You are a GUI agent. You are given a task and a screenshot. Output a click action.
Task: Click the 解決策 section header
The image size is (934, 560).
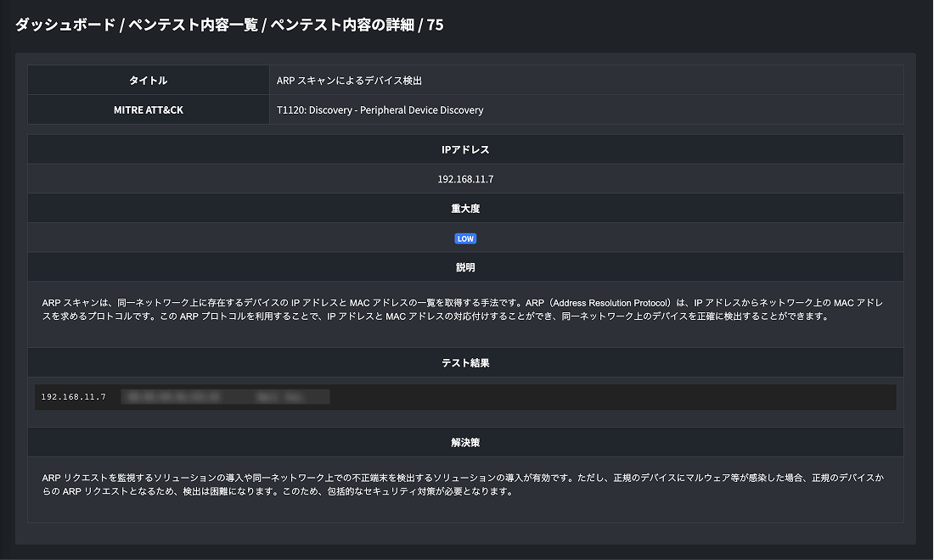465,443
